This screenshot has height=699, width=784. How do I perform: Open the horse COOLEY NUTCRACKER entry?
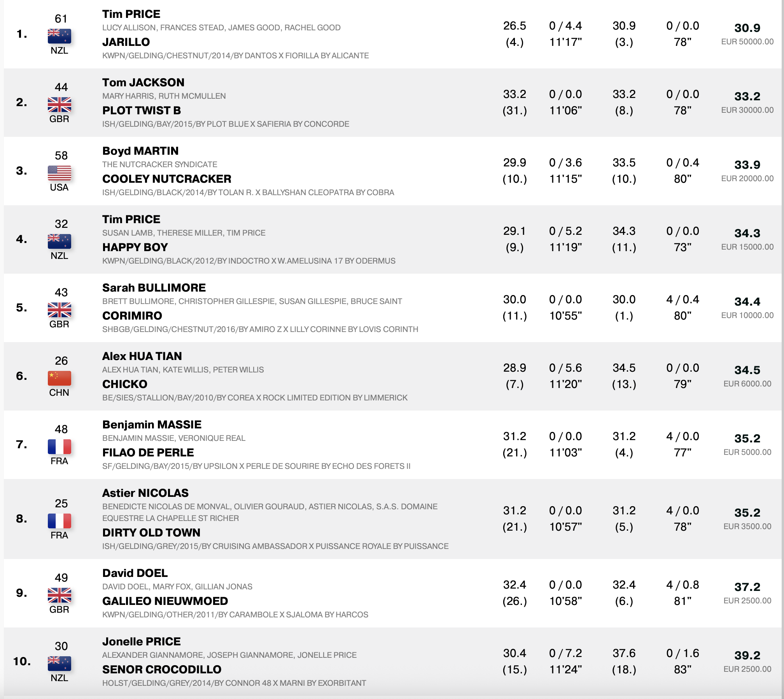(166, 179)
